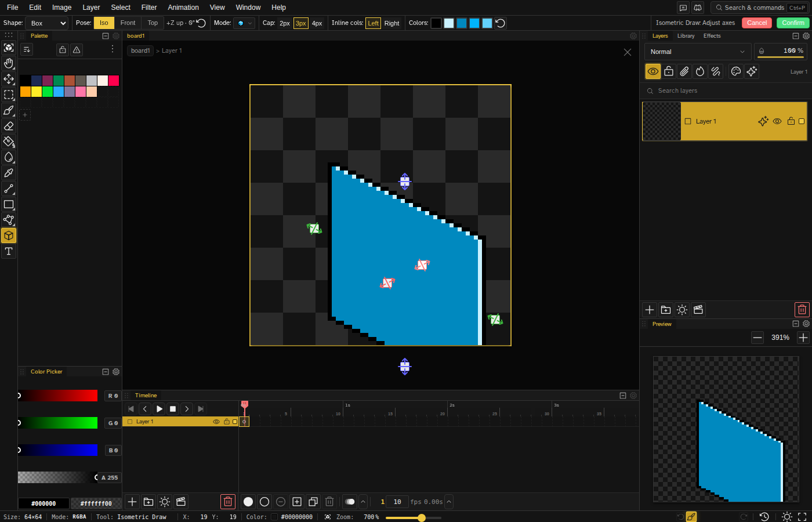Viewport: 812px width, 522px height.
Task: Select the Brush tool
Action: (x=9, y=110)
